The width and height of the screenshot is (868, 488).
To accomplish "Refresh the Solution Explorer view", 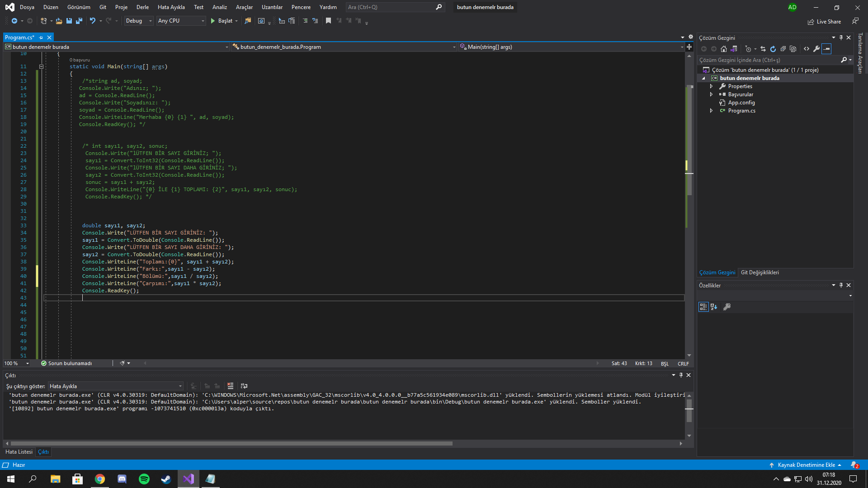I will [x=773, y=49].
